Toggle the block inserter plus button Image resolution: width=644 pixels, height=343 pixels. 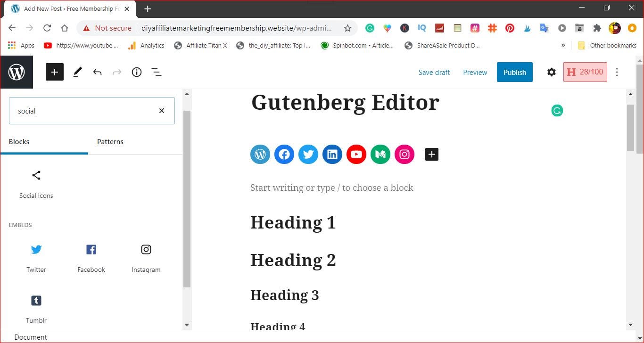click(55, 72)
